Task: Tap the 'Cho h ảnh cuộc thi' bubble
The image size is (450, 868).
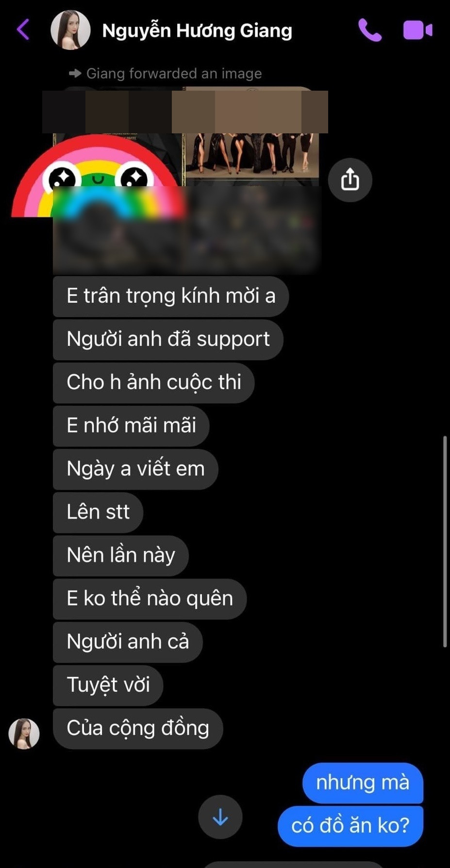Action: click(153, 383)
